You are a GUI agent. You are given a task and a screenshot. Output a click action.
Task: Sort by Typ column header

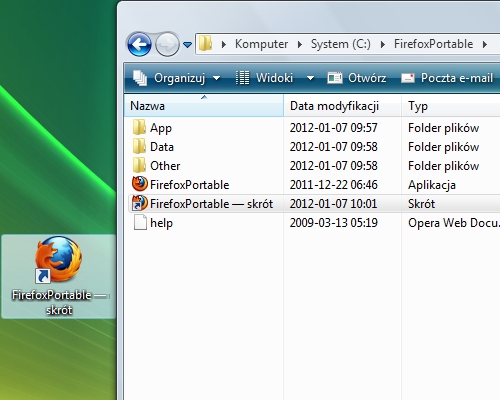pos(451,106)
